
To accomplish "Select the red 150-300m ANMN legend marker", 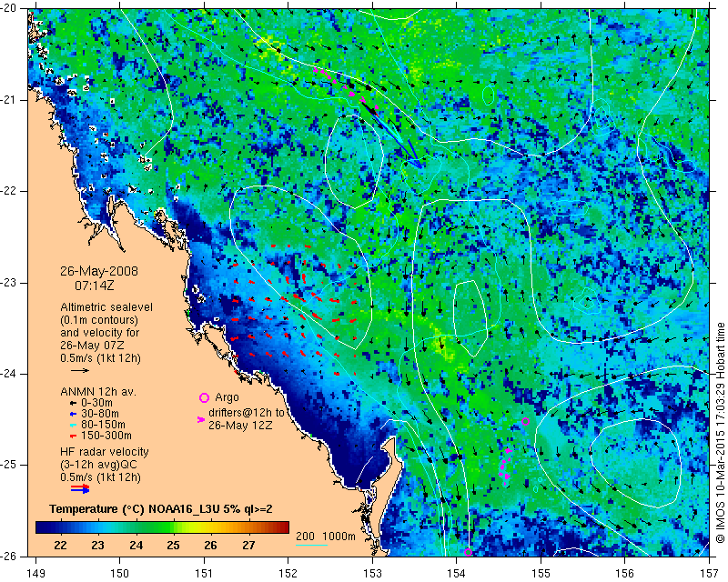I will 73,436.
